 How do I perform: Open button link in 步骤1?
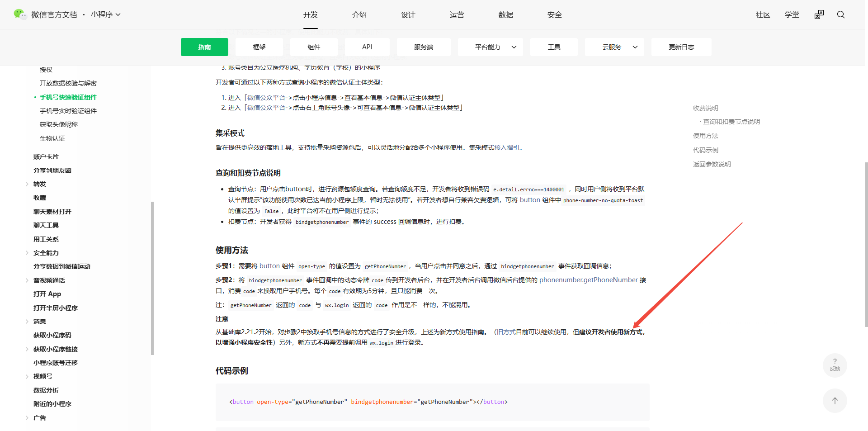click(269, 266)
